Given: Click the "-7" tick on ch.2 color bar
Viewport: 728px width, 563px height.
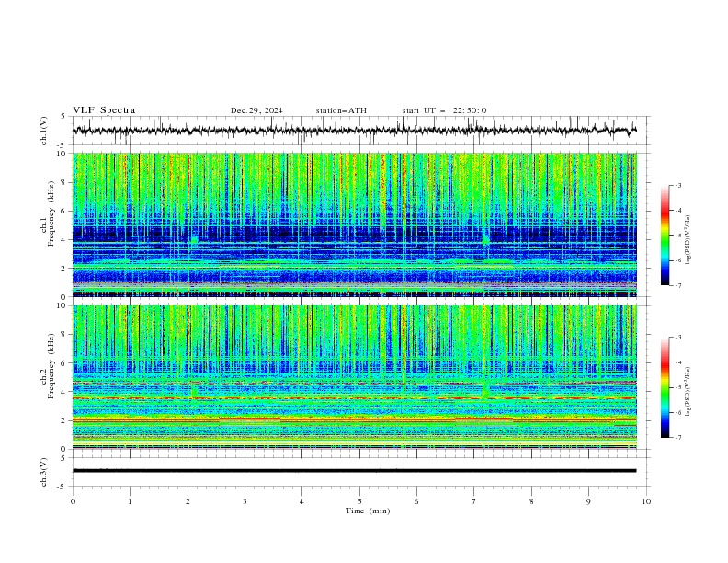Looking at the screenshot, I should [x=678, y=438].
